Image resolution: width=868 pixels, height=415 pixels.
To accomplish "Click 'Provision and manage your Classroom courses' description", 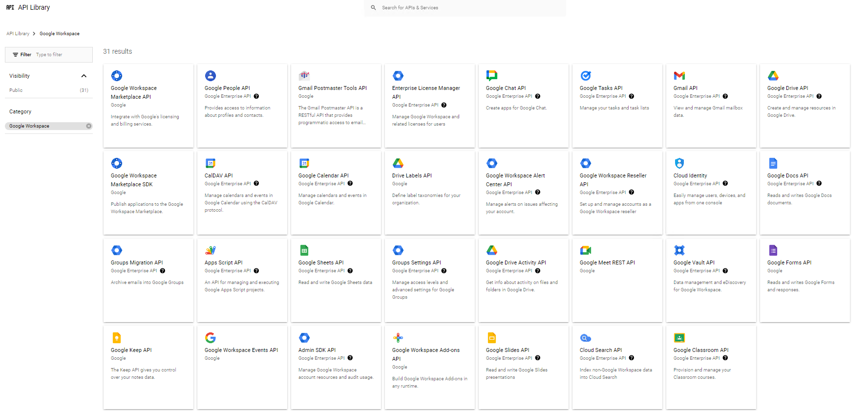I will [x=702, y=373].
